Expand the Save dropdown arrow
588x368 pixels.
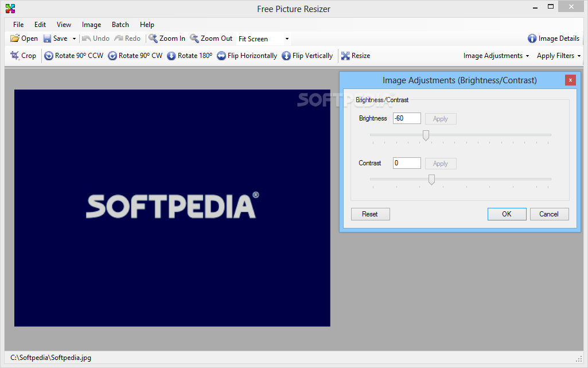coord(74,38)
